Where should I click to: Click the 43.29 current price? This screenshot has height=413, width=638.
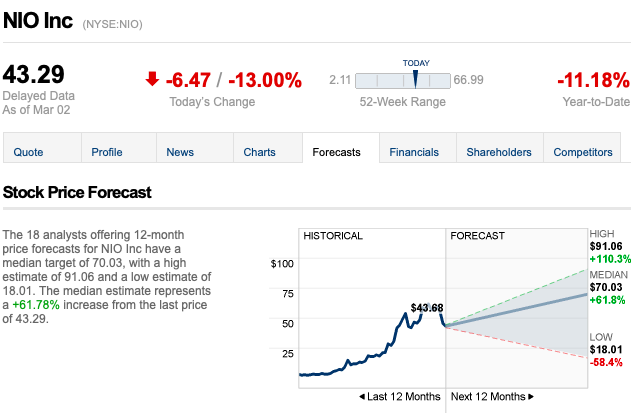[x=33, y=74]
